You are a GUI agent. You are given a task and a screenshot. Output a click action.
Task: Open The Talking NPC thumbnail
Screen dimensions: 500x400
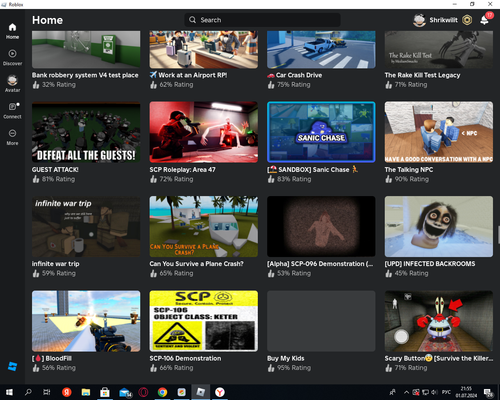point(439,132)
